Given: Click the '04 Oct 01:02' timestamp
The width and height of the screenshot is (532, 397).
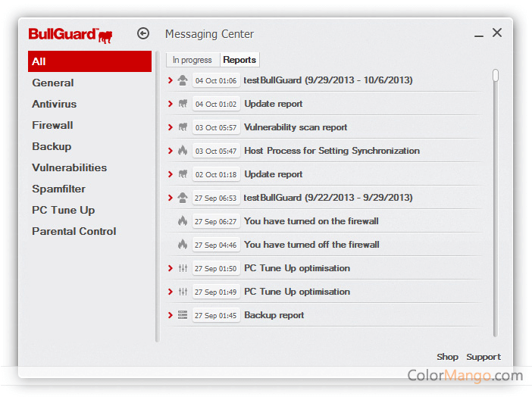Looking at the screenshot, I should (216, 104).
